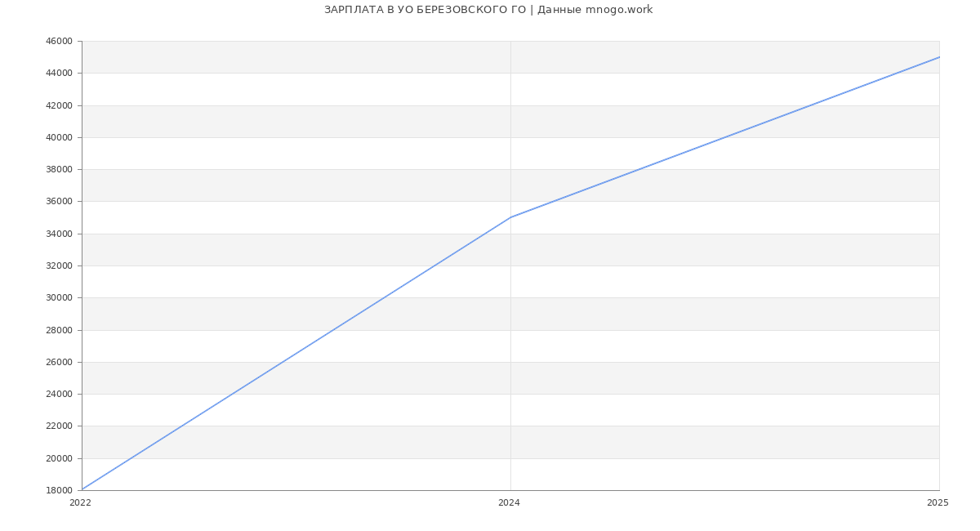Click the 32000 y-axis value
The image size is (980, 531).
click(59, 266)
